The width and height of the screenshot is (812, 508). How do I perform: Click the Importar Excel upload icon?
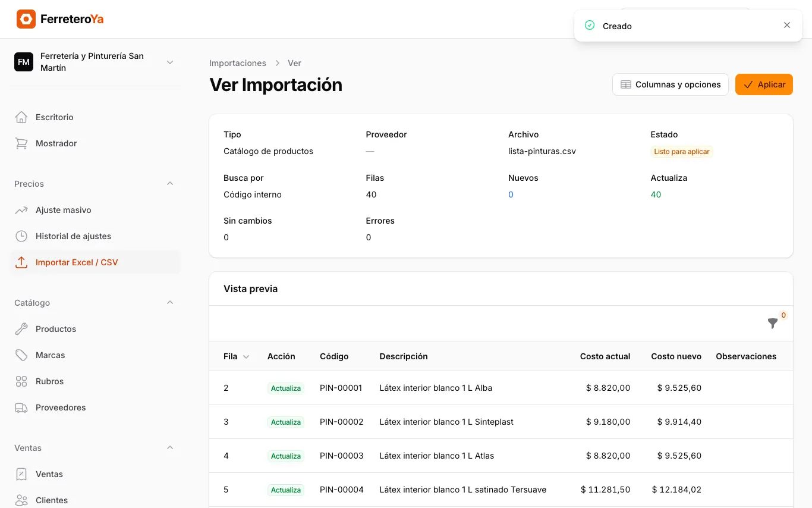21,262
